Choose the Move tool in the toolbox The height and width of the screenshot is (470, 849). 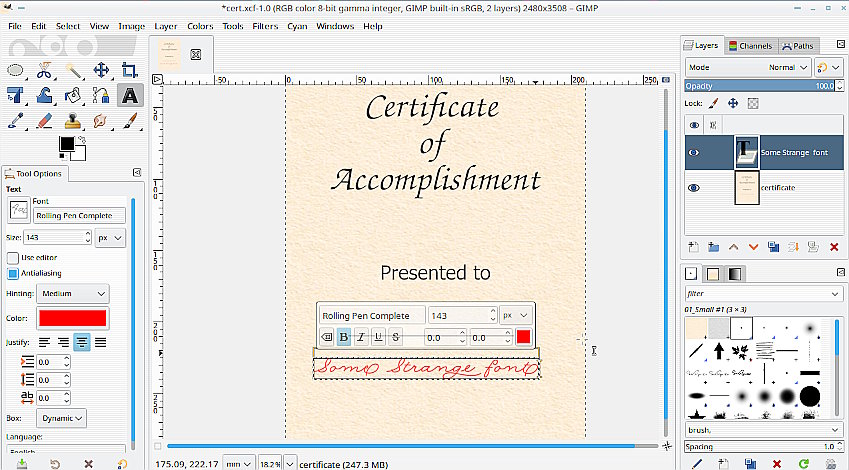[101, 70]
